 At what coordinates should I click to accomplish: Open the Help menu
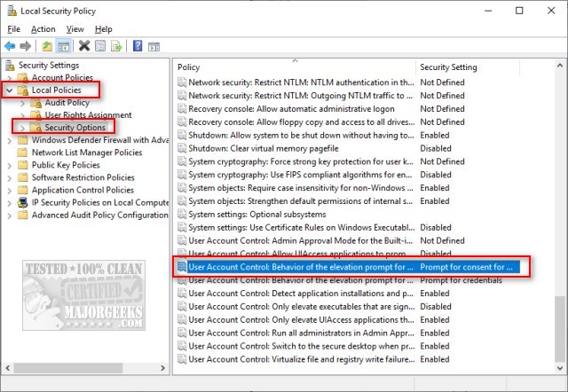[x=104, y=29]
